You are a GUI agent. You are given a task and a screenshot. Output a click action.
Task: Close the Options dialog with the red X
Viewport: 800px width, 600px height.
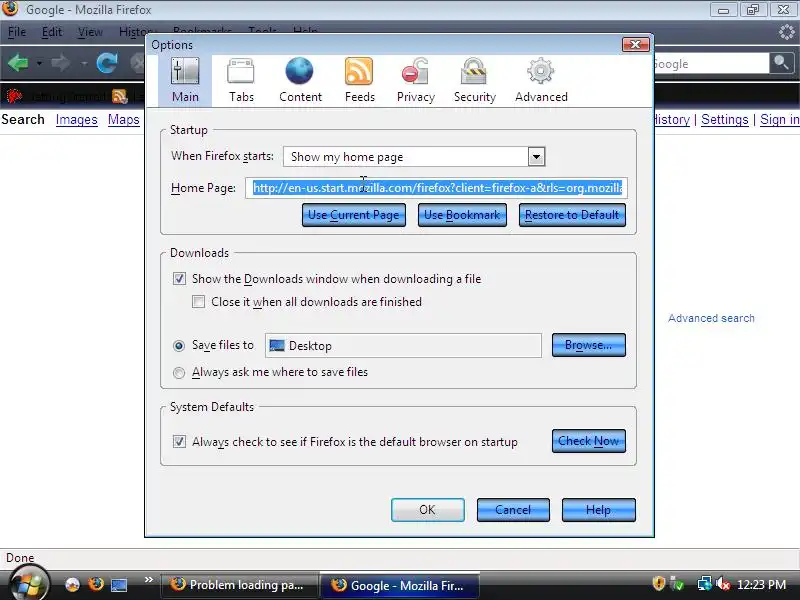click(636, 44)
